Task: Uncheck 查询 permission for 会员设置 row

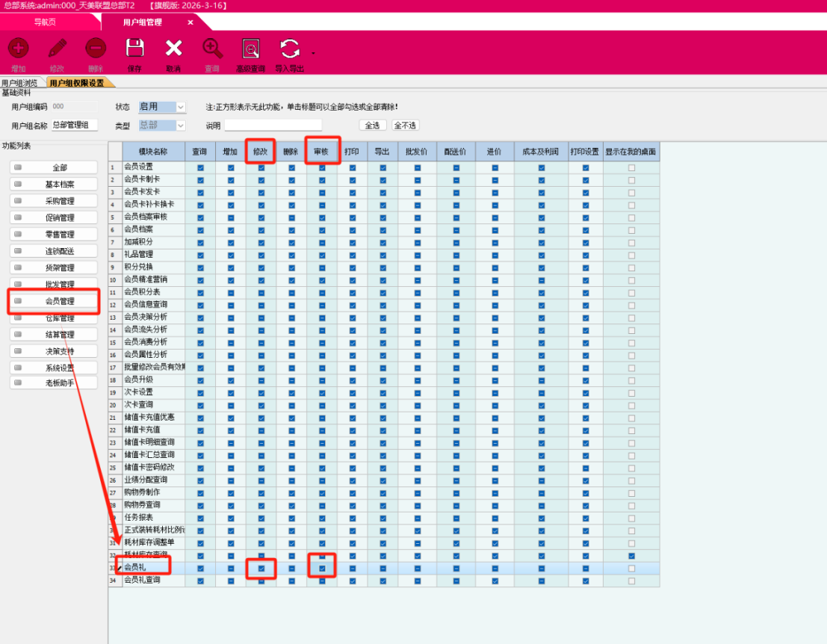Action: [200, 167]
